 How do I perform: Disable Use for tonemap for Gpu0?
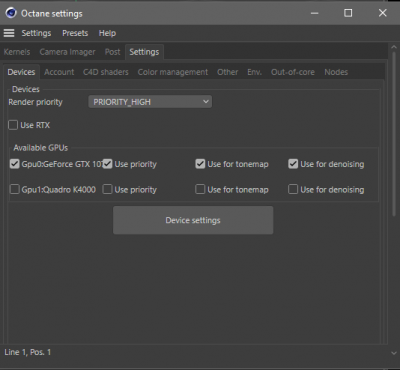[x=200, y=164]
